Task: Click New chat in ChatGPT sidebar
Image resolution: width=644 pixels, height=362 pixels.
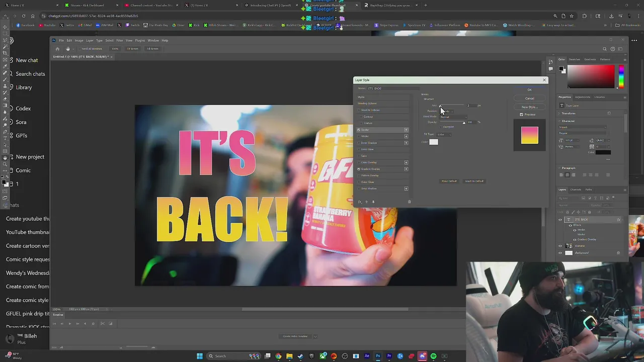Action: tap(27, 60)
